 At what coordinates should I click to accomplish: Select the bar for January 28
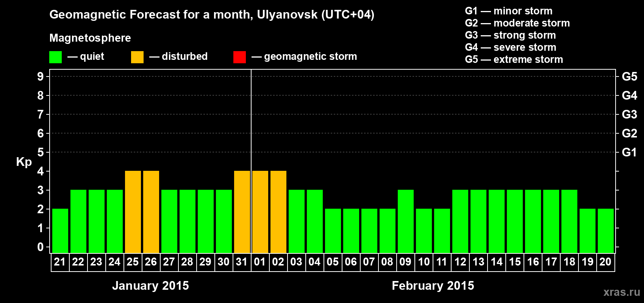tap(188, 221)
